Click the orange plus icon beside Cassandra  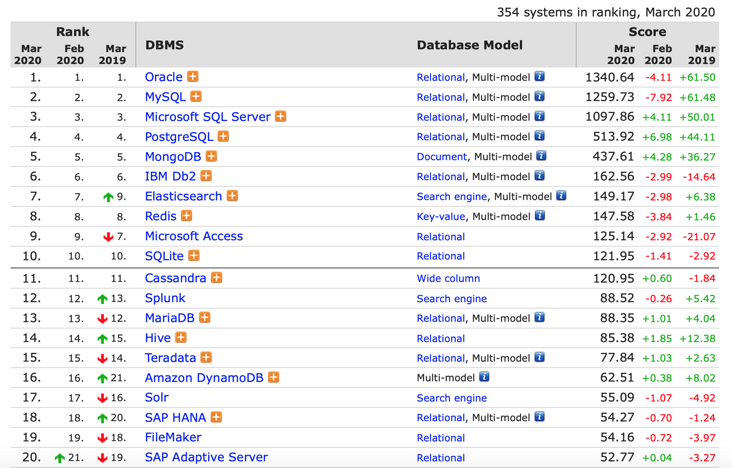[x=216, y=278]
